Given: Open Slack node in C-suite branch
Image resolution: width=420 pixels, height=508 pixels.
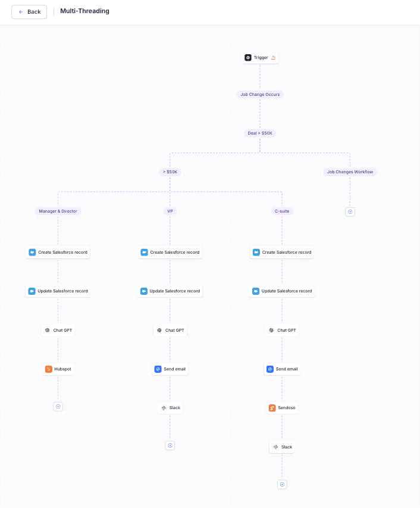Looking at the screenshot, I should point(282,447).
